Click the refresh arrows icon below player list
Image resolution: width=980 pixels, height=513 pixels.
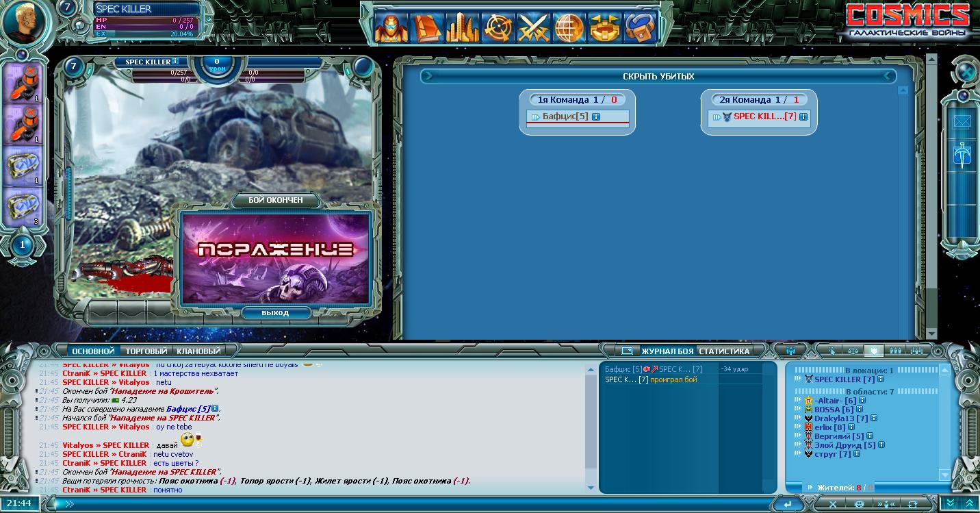(x=912, y=504)
